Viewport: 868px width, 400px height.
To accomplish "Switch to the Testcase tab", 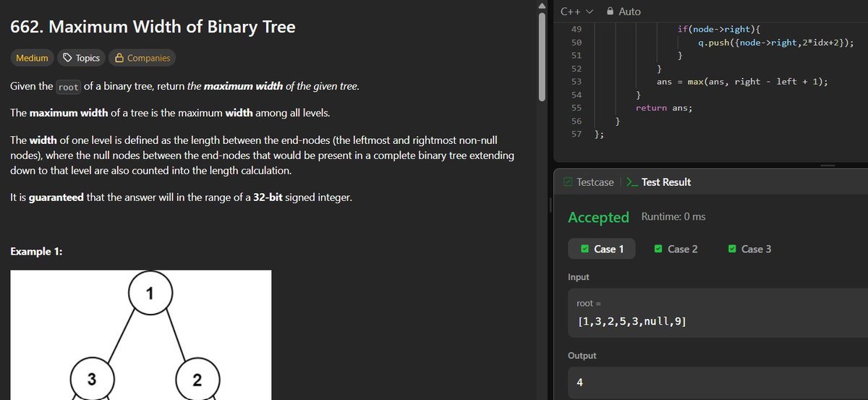I will pyautogui.click(x=588, y=182).
